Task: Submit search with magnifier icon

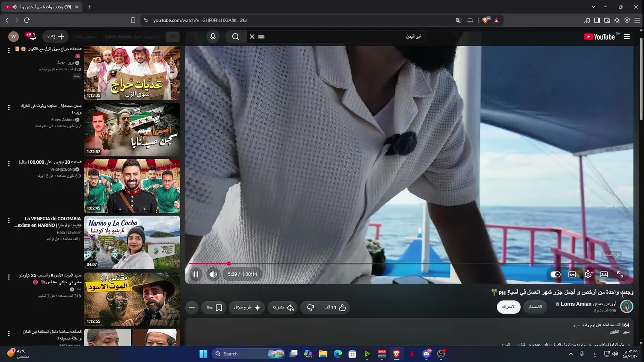Action: coord(235,37)
